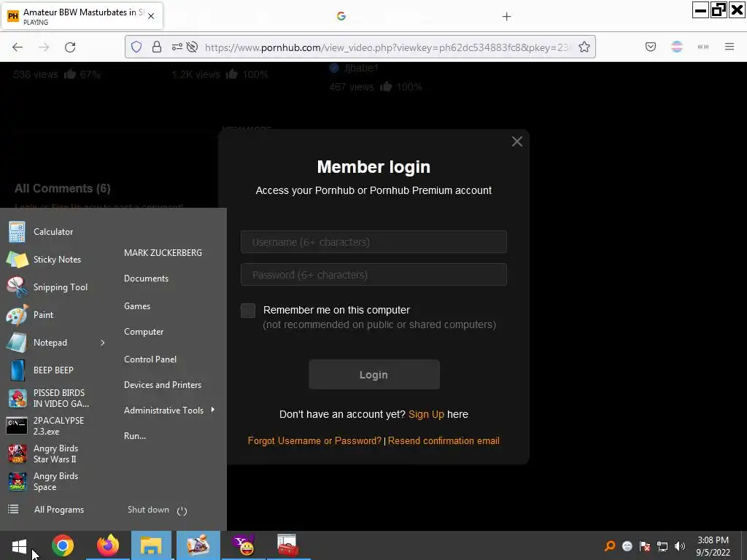Click Shut down in Start menu
Viewport: 747px width, 560px height.
148,510
